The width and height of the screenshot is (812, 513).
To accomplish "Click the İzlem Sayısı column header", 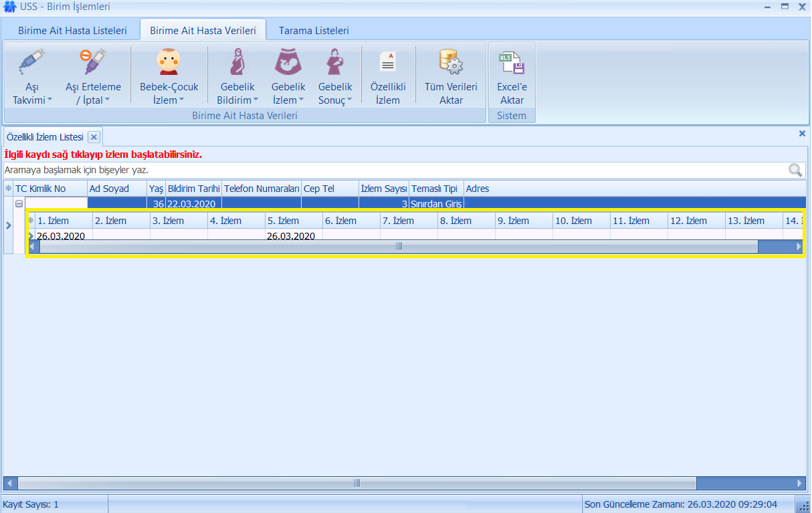I will [384, 189].
